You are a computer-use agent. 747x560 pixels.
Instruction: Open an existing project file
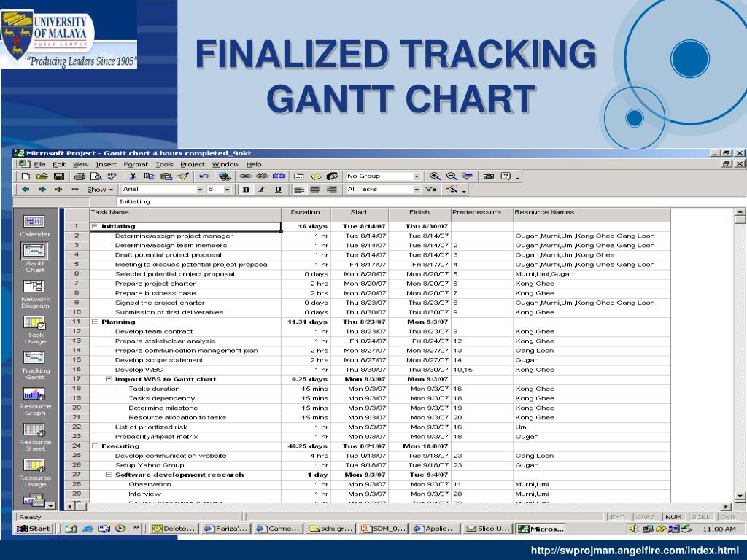point(42,176)
